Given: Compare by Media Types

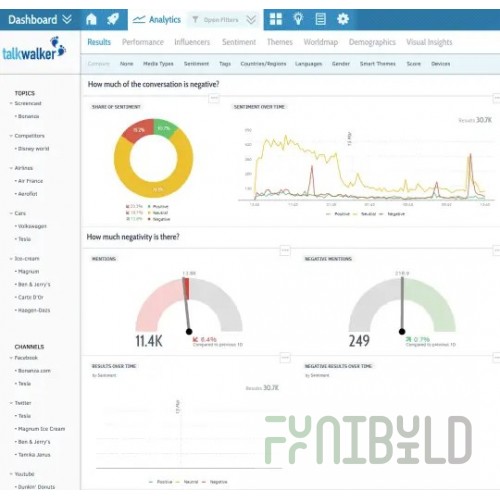Looking at the screenshot, I should pos(158,64).
